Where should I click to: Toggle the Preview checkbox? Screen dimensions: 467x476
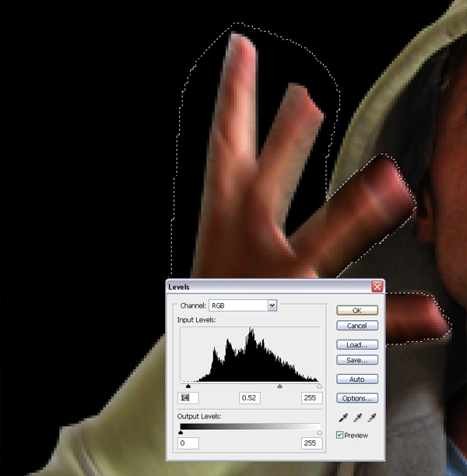click(x=339, y=435)
